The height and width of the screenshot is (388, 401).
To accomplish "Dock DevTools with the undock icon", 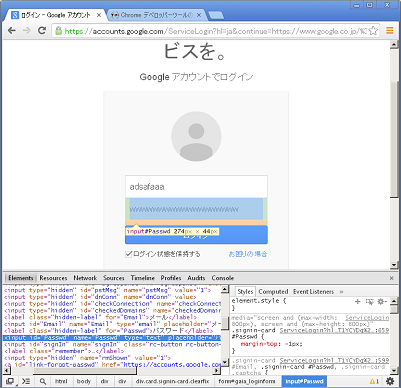I will pyautogui.click(x=10, y=381).
